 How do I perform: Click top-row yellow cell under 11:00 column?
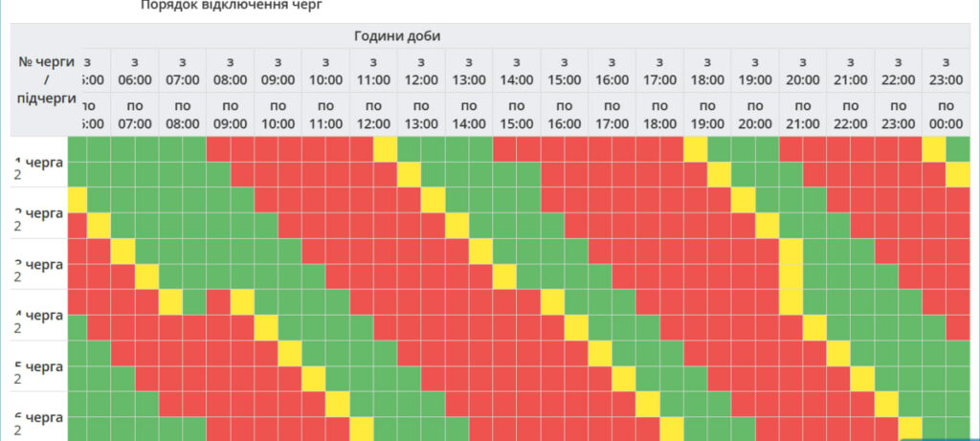[x=385, y=149]
